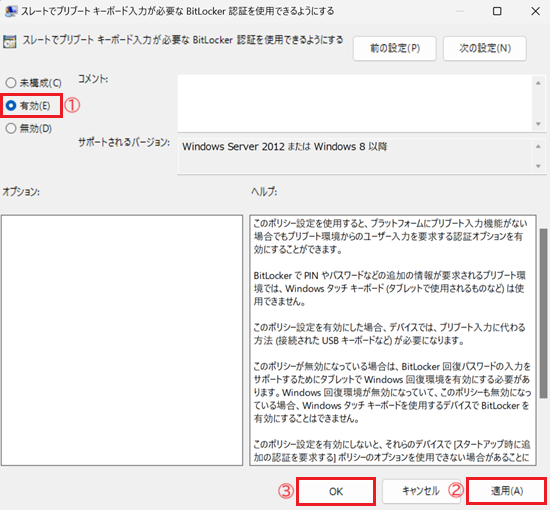This screenshot has width=550, height=510.
Task: Click inside the コメント text box
Action: tap(355, 103)
